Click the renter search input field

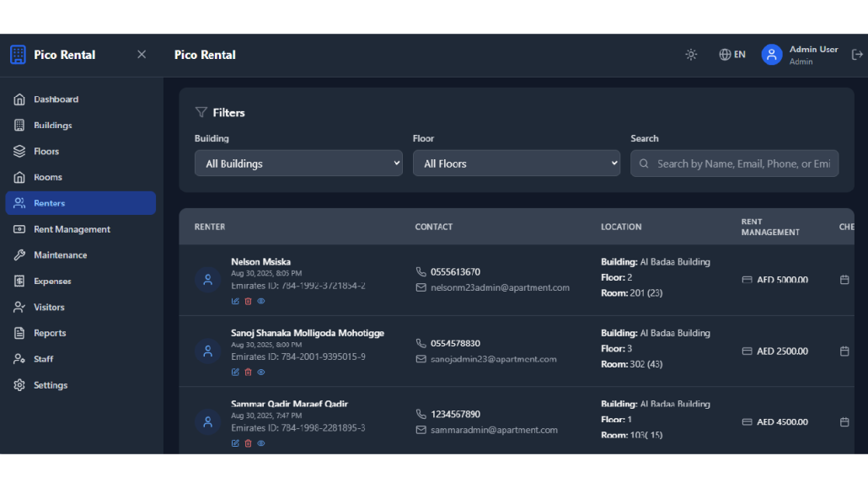tap(742, 164)
